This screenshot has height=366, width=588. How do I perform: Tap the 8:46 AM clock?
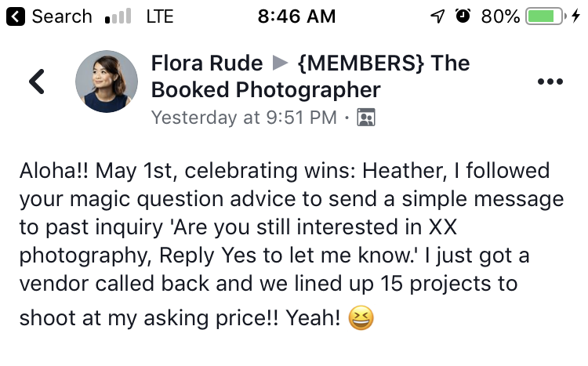(296, 16)
